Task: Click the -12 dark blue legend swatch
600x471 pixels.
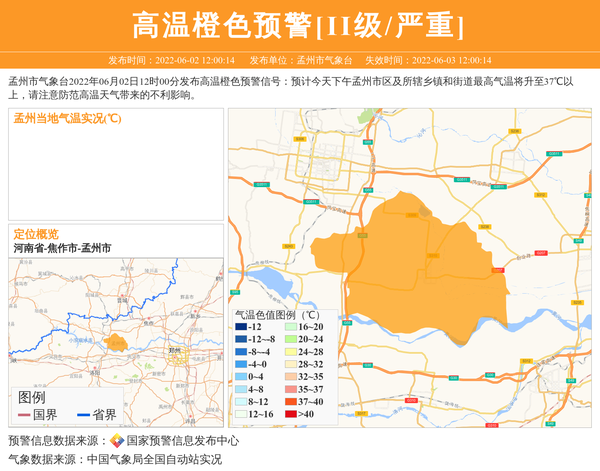Action: point(241,327)
